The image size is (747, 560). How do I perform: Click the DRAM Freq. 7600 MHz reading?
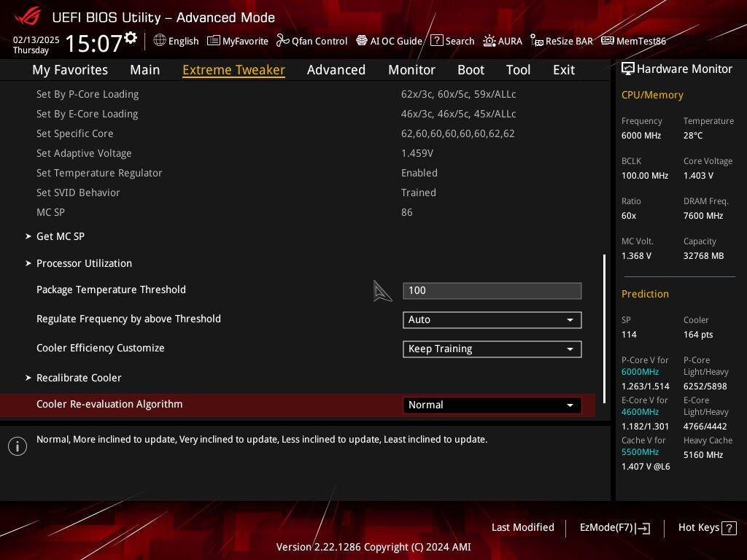pos(703,216)
